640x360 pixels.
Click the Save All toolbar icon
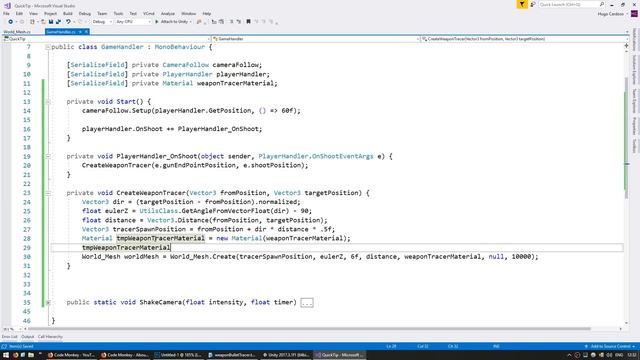(58, 22)
